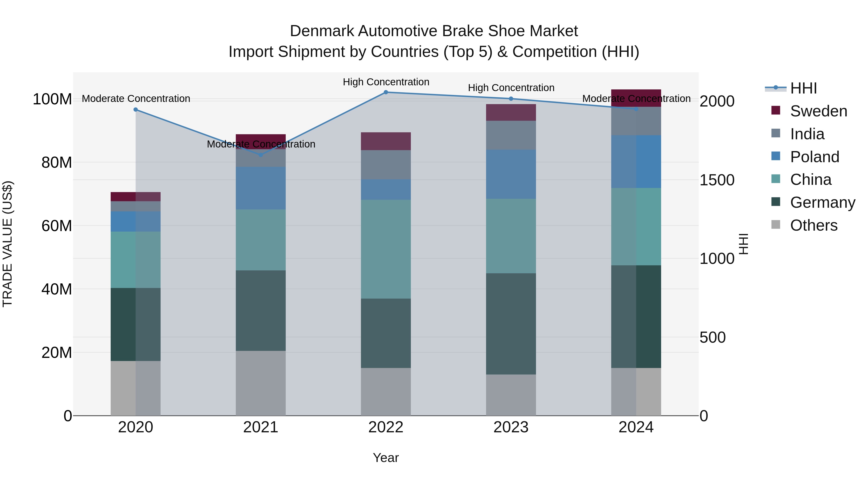Click the Germany dark green legend swatch
This screenshot has width=868, height=488.
click(776, 201)
